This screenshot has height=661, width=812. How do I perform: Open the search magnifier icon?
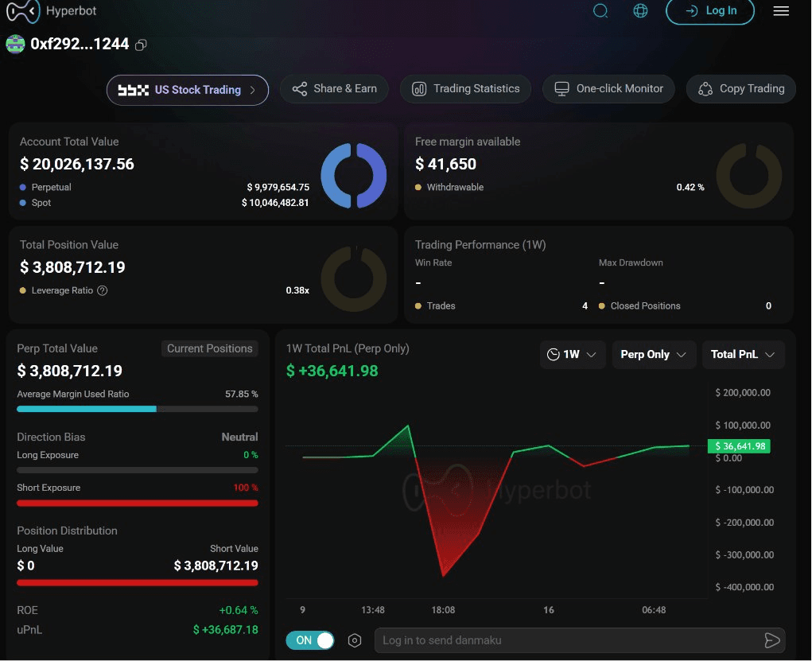[600, 10]
